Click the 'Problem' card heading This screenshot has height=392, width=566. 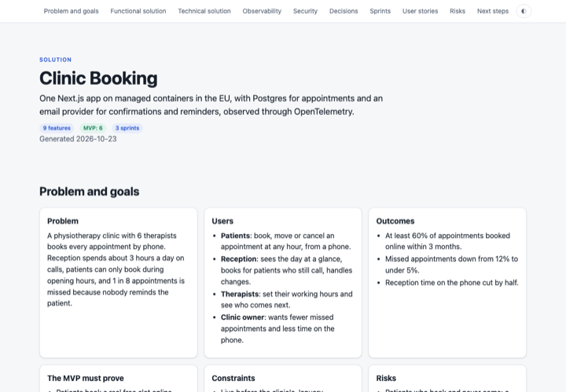pyautogui.click(x=63, y=221)
